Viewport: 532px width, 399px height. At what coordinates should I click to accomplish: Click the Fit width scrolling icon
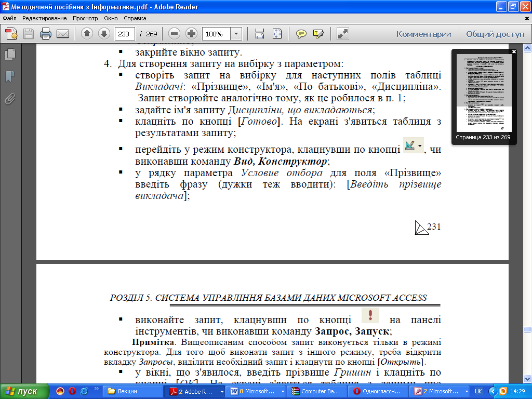(260, 34)
